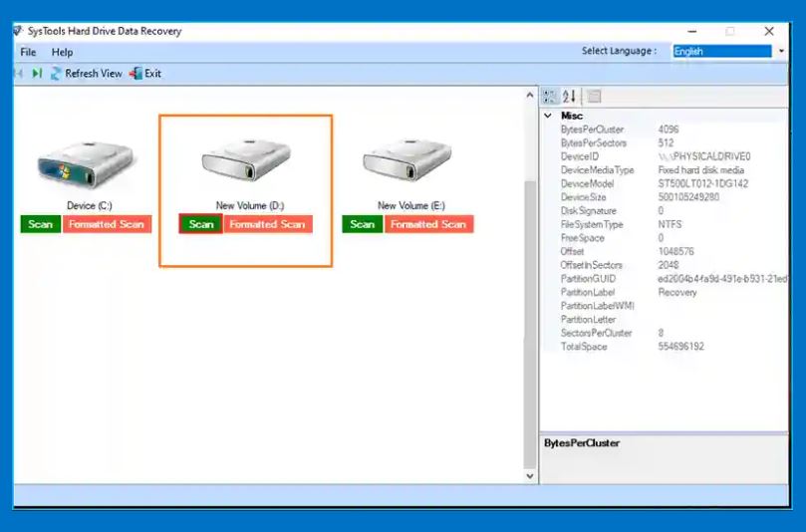Screen dimensions: 806x532
Task: Click the 1048576 Offset value
Action: [675, 252]
